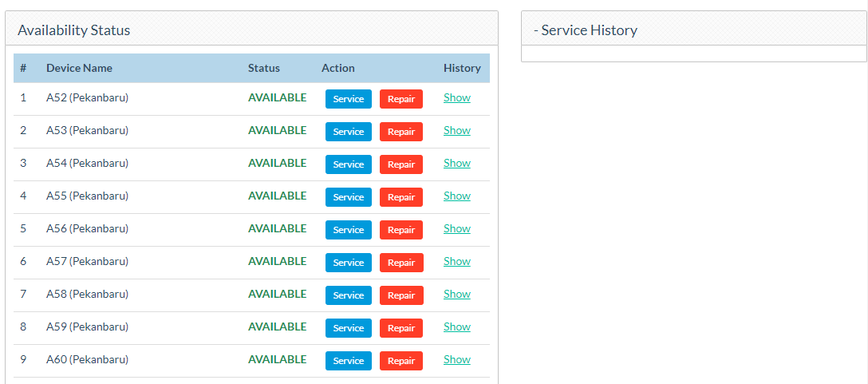868x384 pixels.
Task: Collapse the Service History panel header
Action: pyautogui.click(x=586, y=30)
